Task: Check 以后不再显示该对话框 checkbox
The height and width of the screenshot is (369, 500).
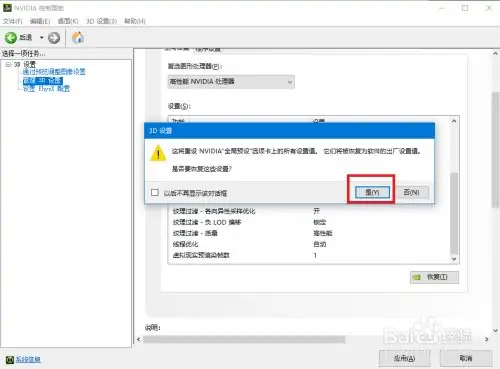Action: (x=155, y=193)
